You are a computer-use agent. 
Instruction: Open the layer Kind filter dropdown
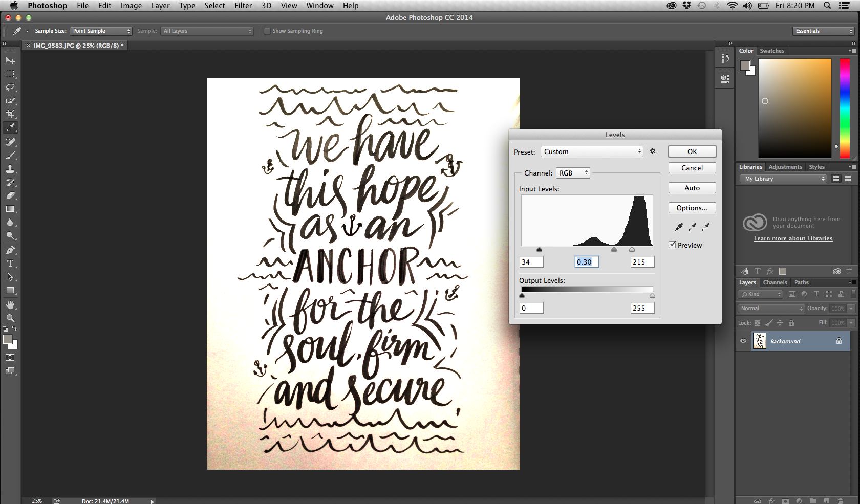coord(760,294)
